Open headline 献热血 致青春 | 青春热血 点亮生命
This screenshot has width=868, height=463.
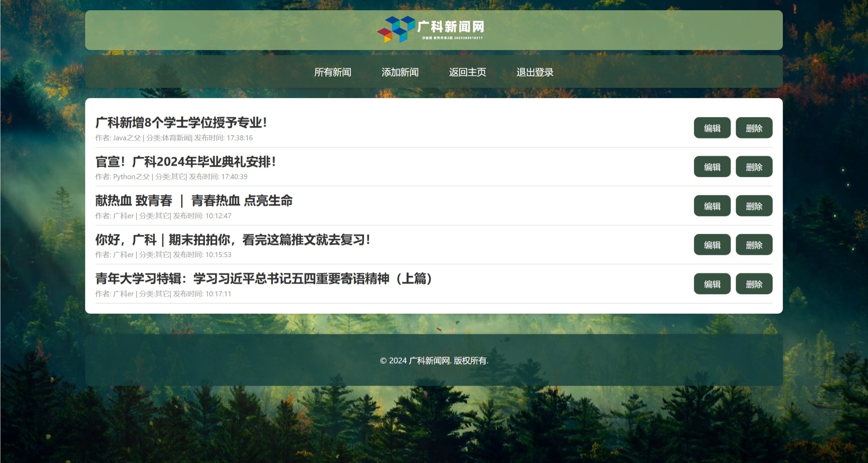coord(194,200)
